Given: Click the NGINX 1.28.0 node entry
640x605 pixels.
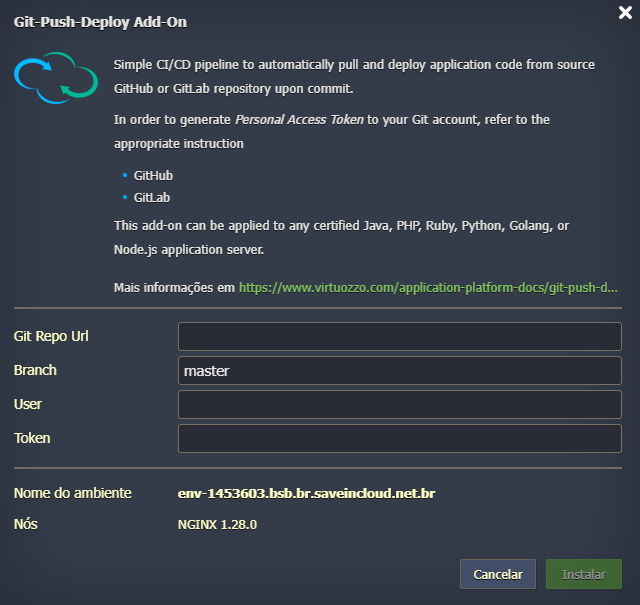Looking at the screenshot, I should click(217, 524).
